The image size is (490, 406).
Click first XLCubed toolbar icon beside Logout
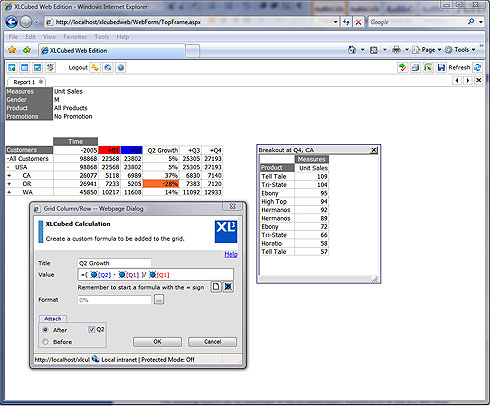click(12, 68)
